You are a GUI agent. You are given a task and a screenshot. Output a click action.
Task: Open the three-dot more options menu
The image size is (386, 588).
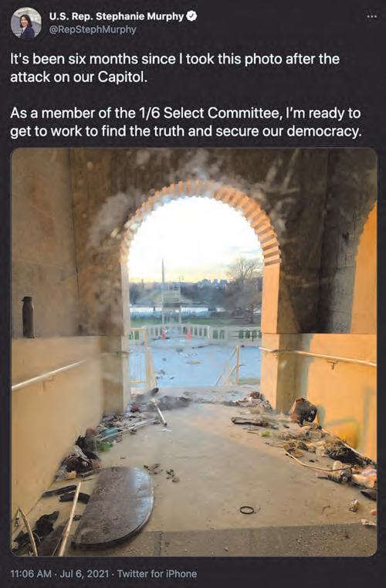coord(371,16)
